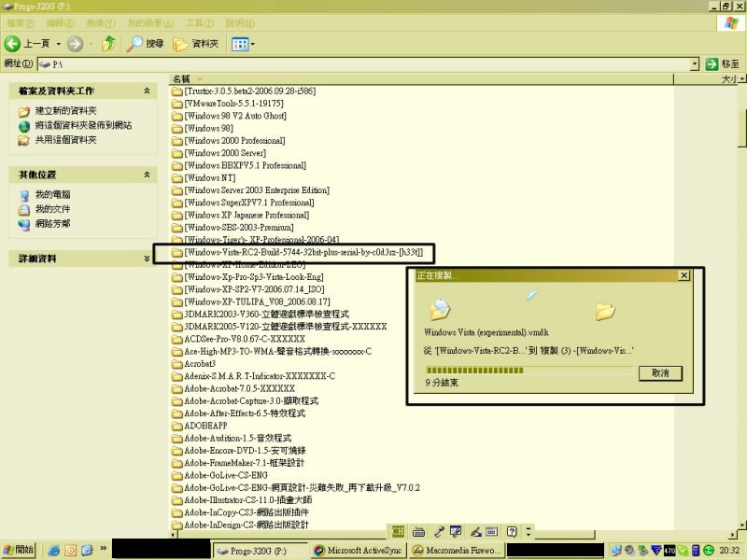Image resolution: width=747 pixels, height=560 pixels.
Task: Click the address bar field
Action: click(x=364, y=63)
